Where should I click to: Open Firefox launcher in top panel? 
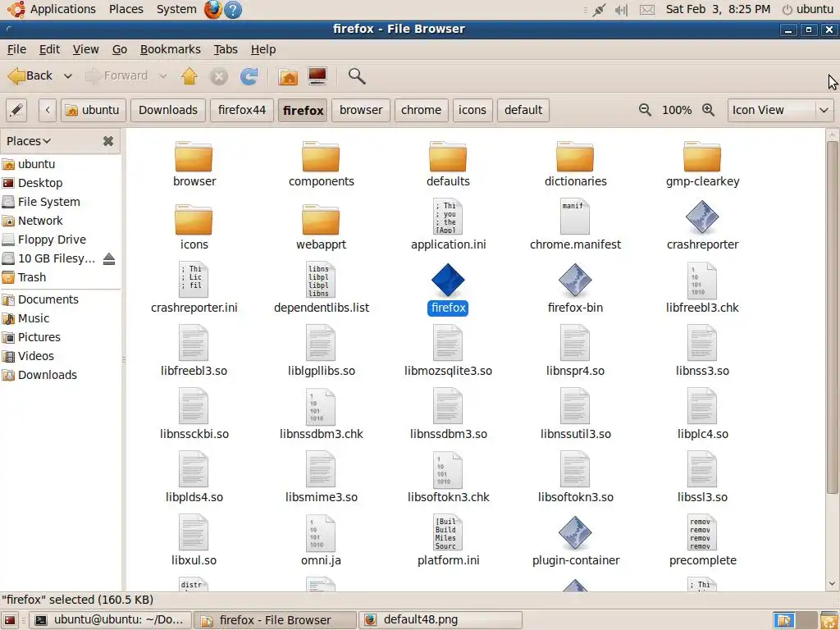tap(212, 9)
